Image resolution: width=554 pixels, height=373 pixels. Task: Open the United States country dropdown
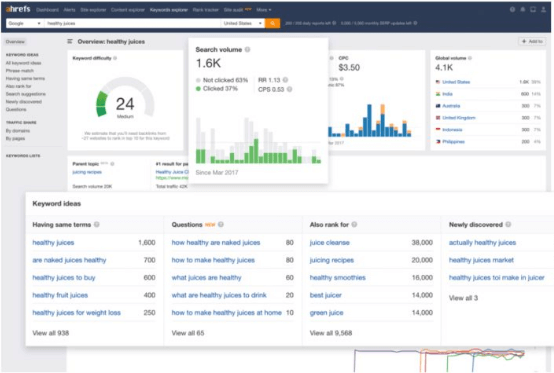[242, 23]
